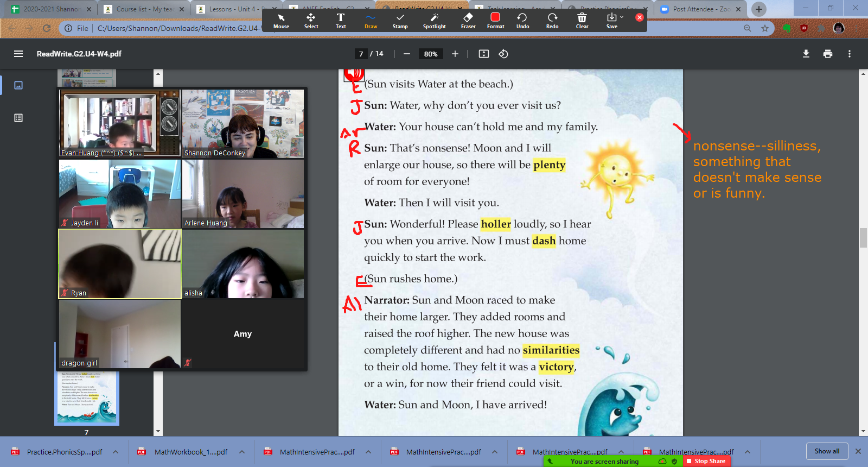Viewport: 868px width, 467px height.
Task: Show page thumbnails in the PDF sidebar
Action: point(18,85)
